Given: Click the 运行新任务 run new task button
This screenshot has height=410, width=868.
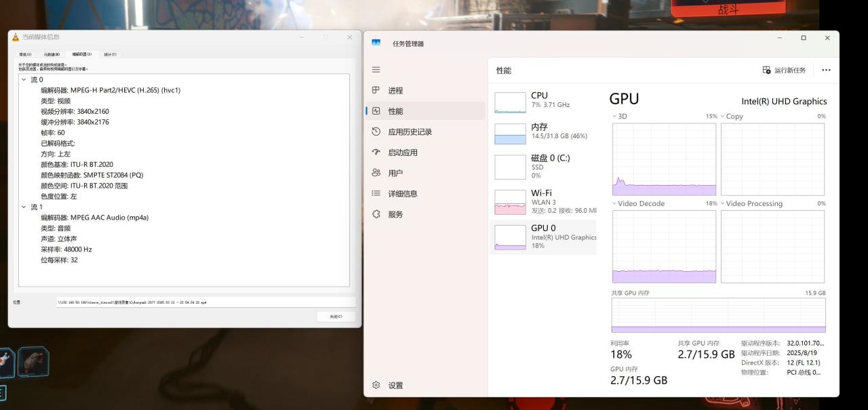Looking at the screenshot, I should coord(785,70).
